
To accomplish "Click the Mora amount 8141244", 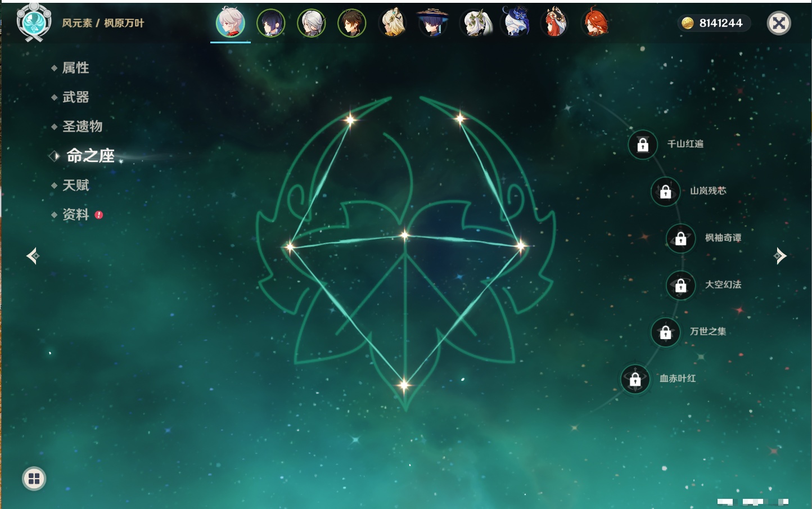I will (721, 23).
